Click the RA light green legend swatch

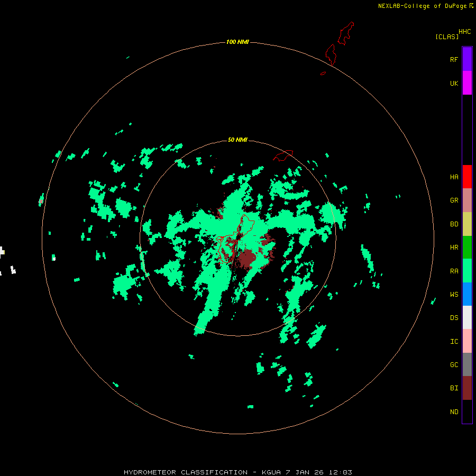click(467, 271)
